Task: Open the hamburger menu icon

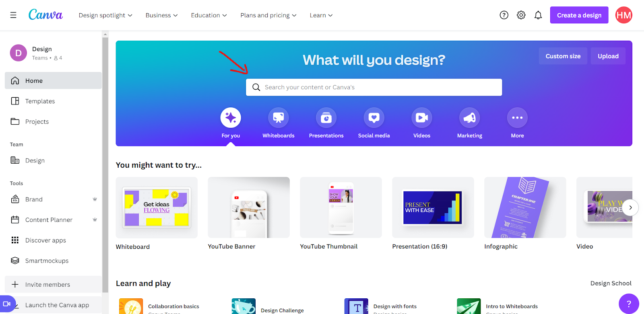Action: click(x=13, y=15)
